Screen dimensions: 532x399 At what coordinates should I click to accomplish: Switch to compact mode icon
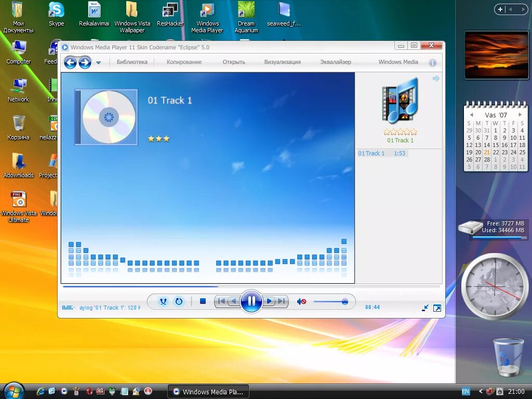click(425, 308)
